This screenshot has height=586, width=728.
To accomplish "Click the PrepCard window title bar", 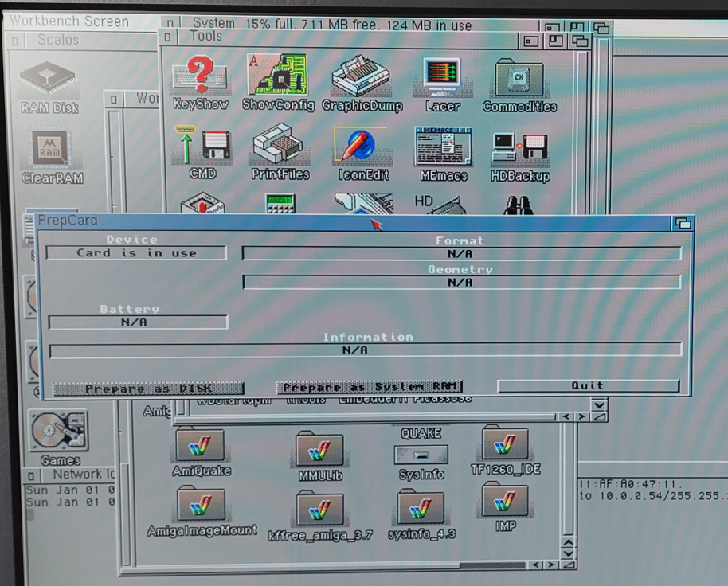I will [x=353, y=221].
